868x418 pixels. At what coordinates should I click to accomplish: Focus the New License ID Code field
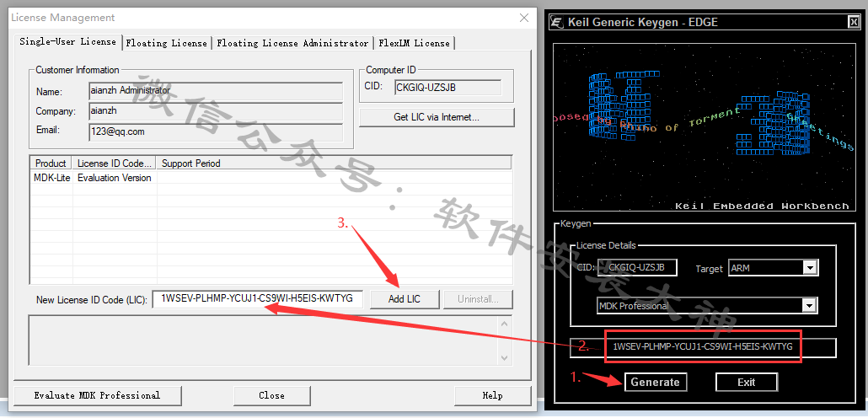(x=258, y=299)
